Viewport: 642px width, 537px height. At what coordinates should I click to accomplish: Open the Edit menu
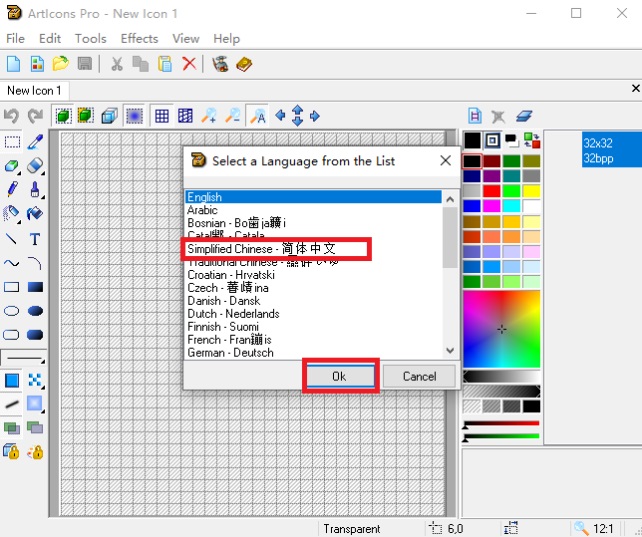[50, 39]
